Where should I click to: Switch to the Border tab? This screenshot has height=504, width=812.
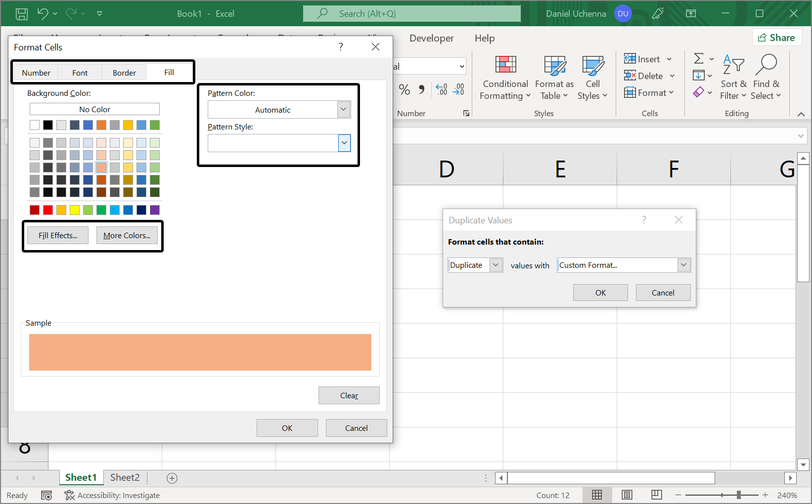[x=124, y=73]
